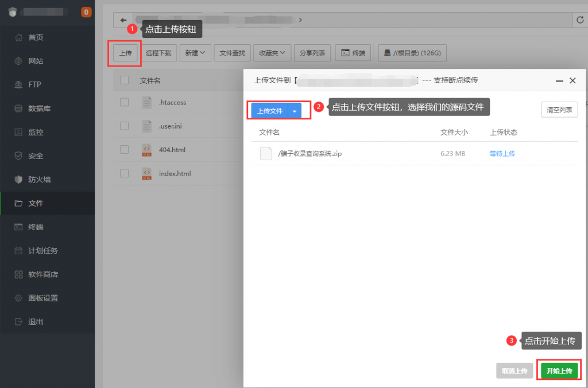588x388 pixels.
Task: Open the 分享列表 button
Action: tap(312, 53)
